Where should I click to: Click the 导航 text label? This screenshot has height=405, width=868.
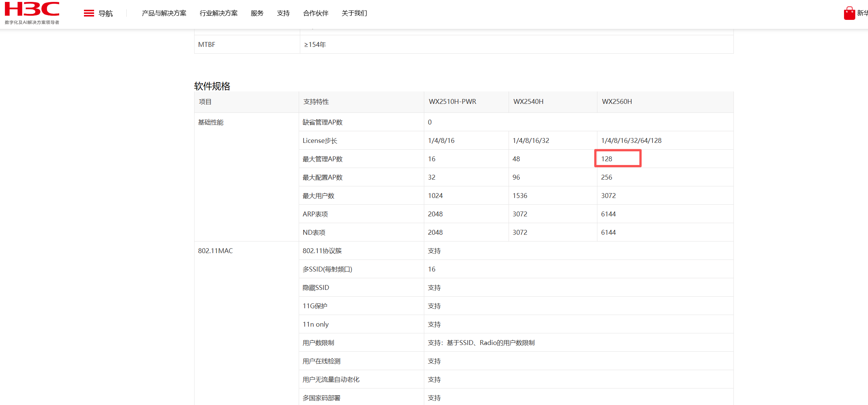point(106,13)
